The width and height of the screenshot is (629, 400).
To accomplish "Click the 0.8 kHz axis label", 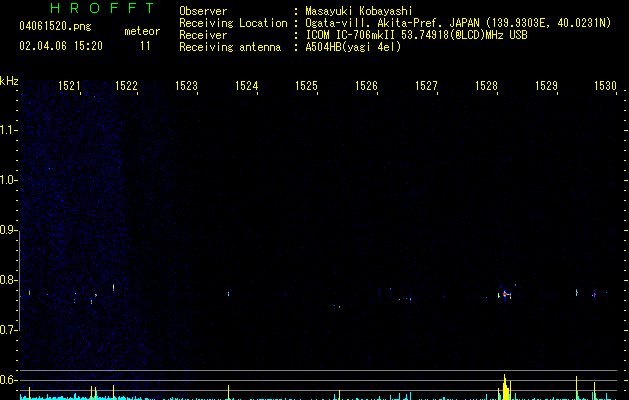I will click(x=8, y=280).
